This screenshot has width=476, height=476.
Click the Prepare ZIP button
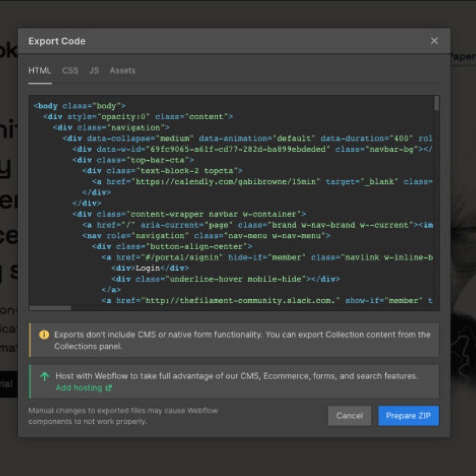point(408,415)
